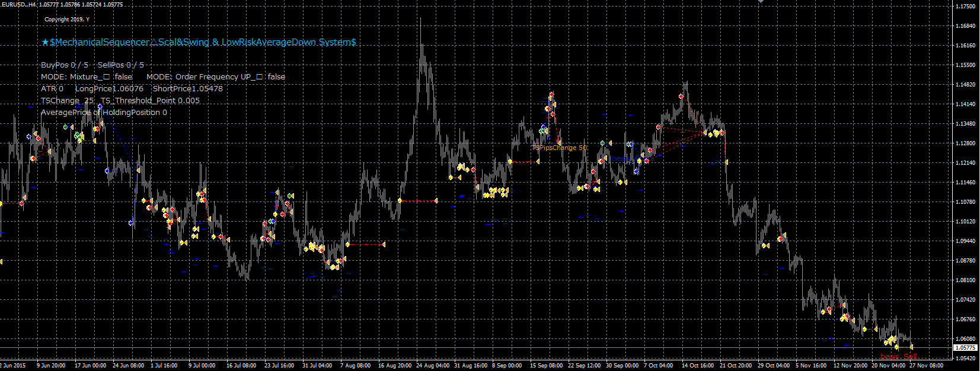Click the 'BuyPos 0 / 5' label
Image resolution: width=980 pixels, height=371 pixels.
65,65
